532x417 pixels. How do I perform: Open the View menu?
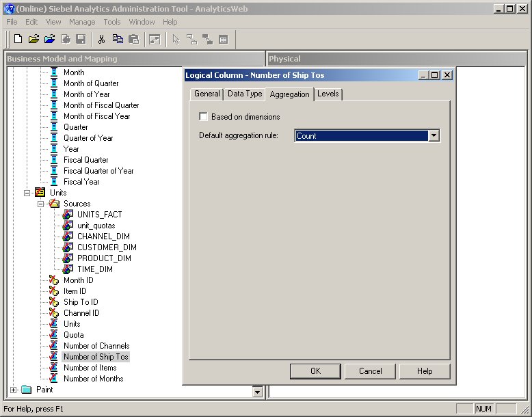tap(53, 22)
